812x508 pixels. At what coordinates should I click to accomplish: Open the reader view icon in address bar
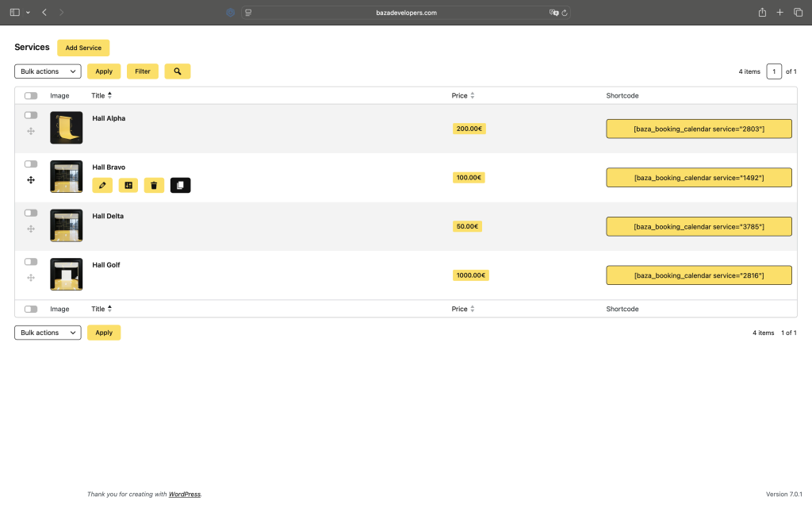pyautogui.click(x=248, y=13)
